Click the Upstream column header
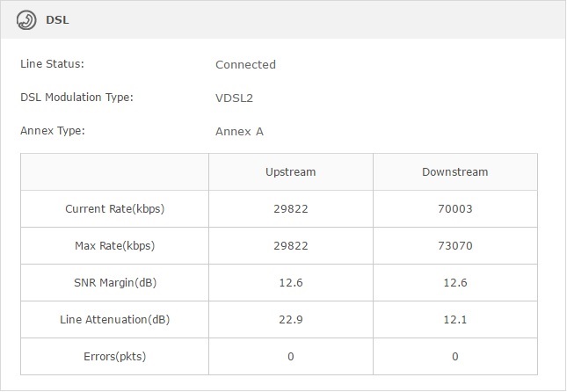 coord(290,172)
